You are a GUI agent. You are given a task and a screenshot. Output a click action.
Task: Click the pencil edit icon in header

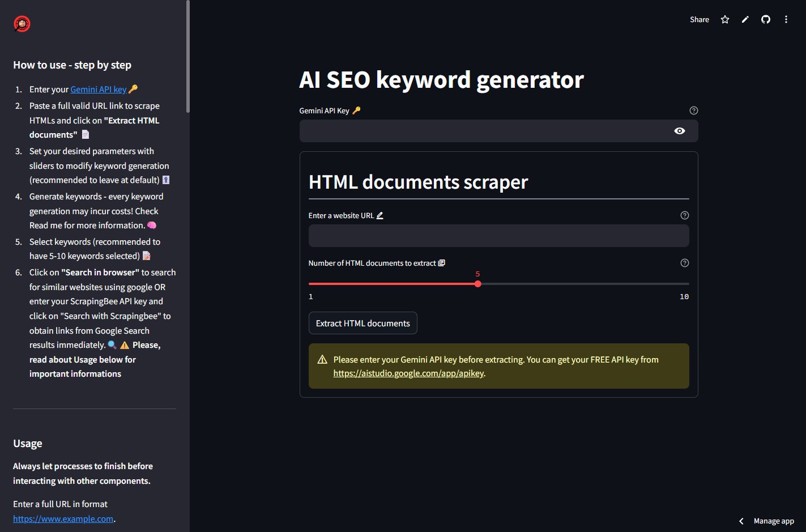click(745, 20)
